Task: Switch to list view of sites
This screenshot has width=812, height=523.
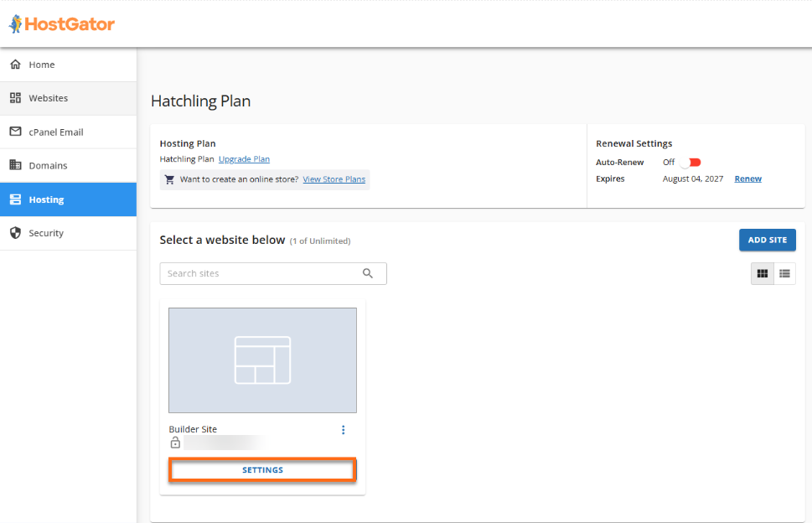Action: pyautogui.click(x=785, y=273)
